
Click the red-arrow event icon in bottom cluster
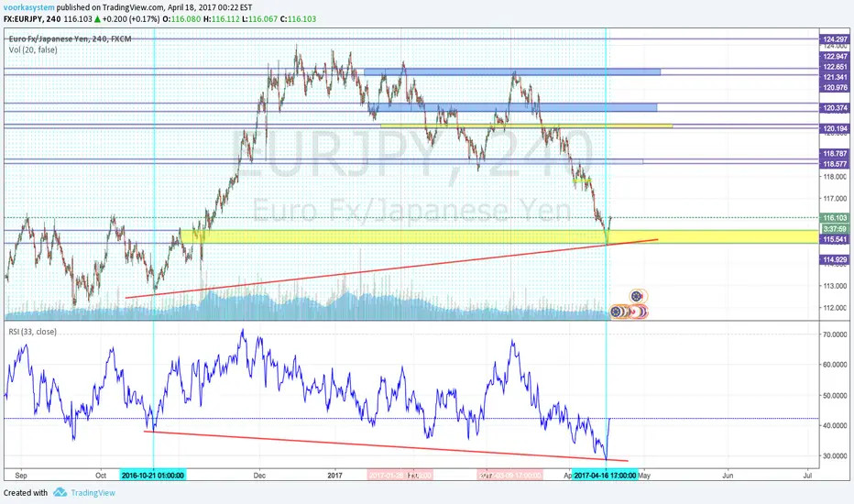632,312
